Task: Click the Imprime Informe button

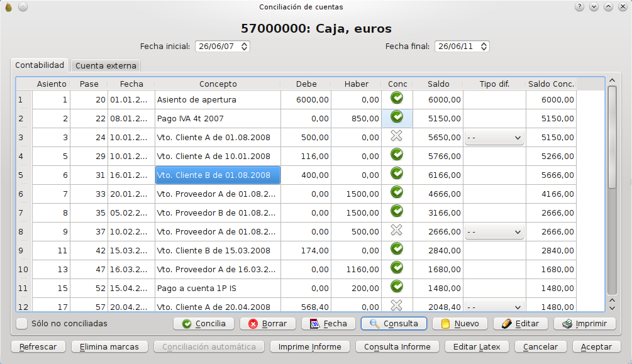Action: [x=309, y=346]
